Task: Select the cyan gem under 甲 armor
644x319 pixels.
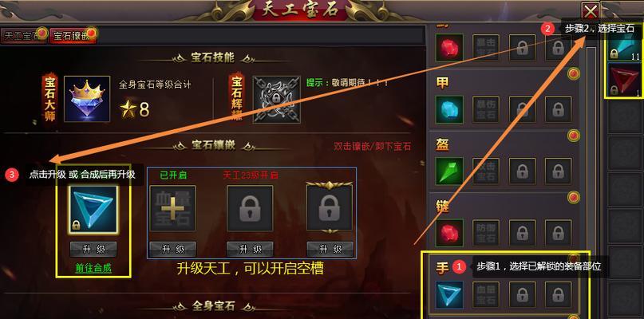Action: [449, 109]
